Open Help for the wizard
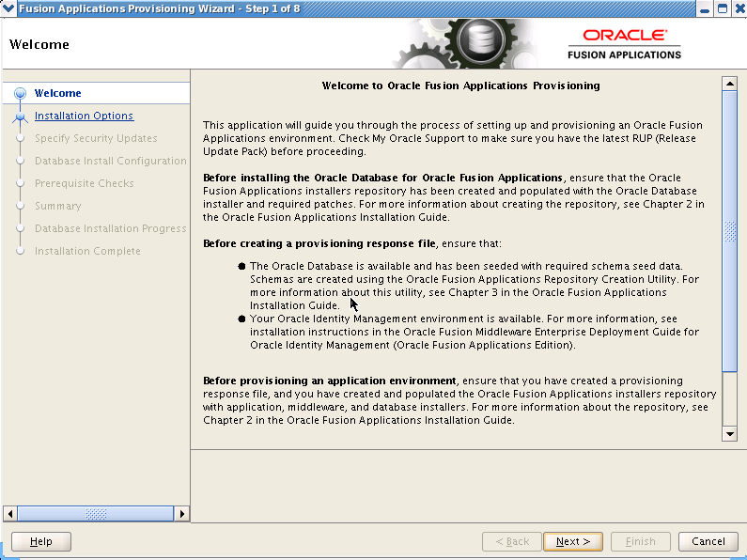 [41, 541]
